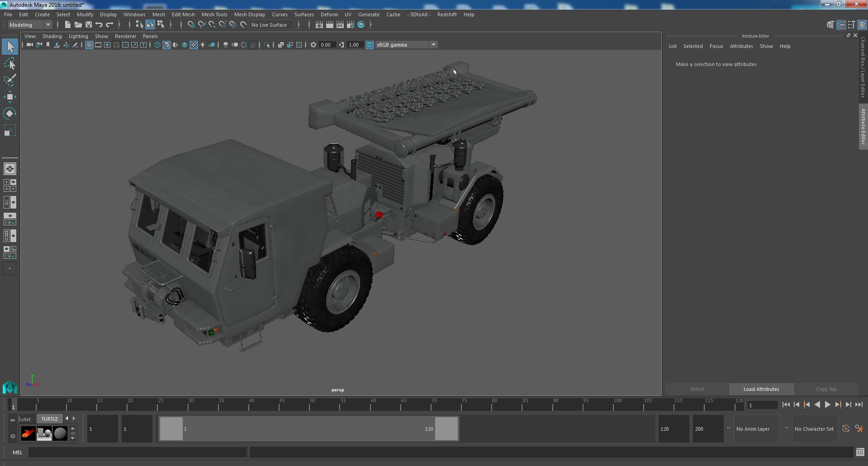Image resolution: width=868 pixels, height=466 pixels.
Task: Click the MEL command line input
Action: point(138,452)
